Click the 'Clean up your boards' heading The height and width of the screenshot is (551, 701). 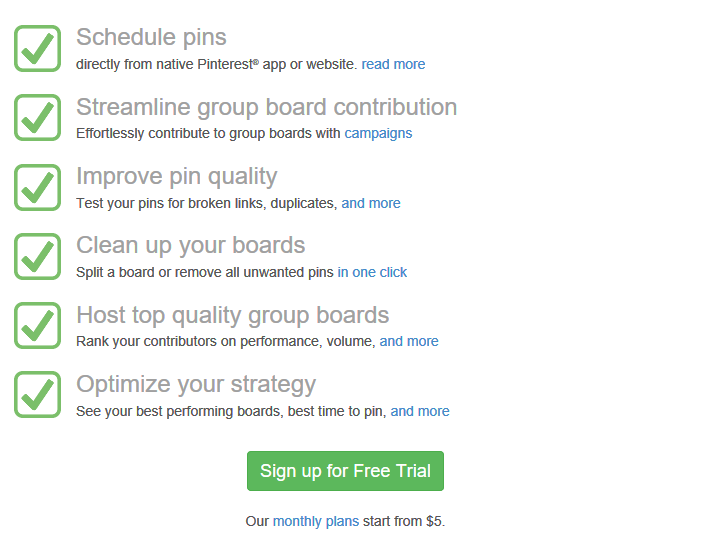tap(190, 245)
